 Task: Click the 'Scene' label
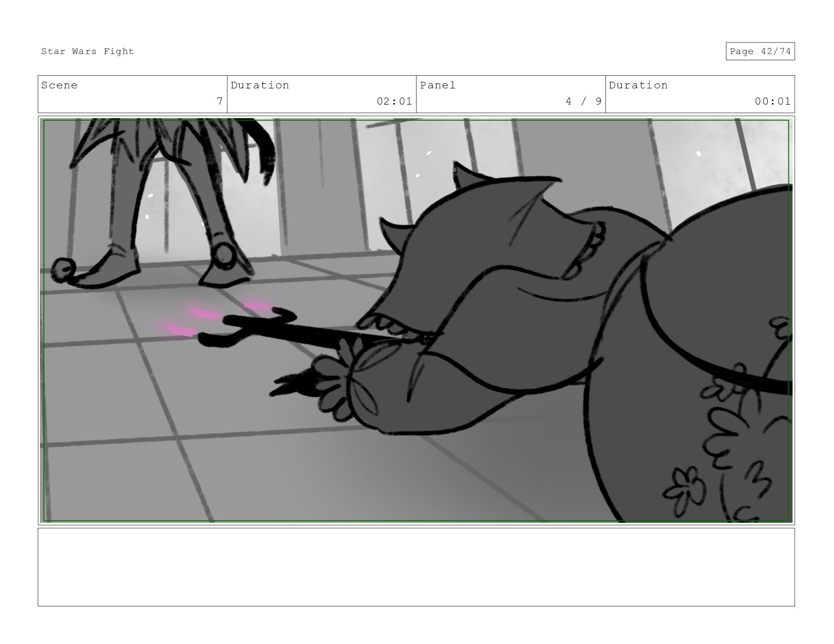(x=59, y=85)
